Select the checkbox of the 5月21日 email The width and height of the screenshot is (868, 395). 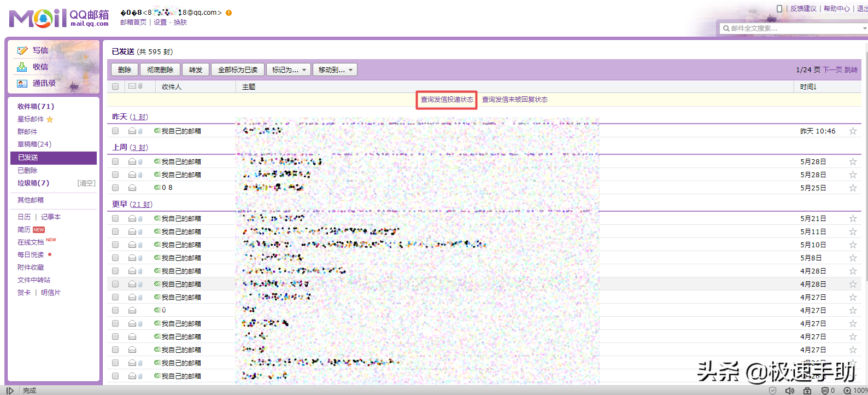[115, 218]
